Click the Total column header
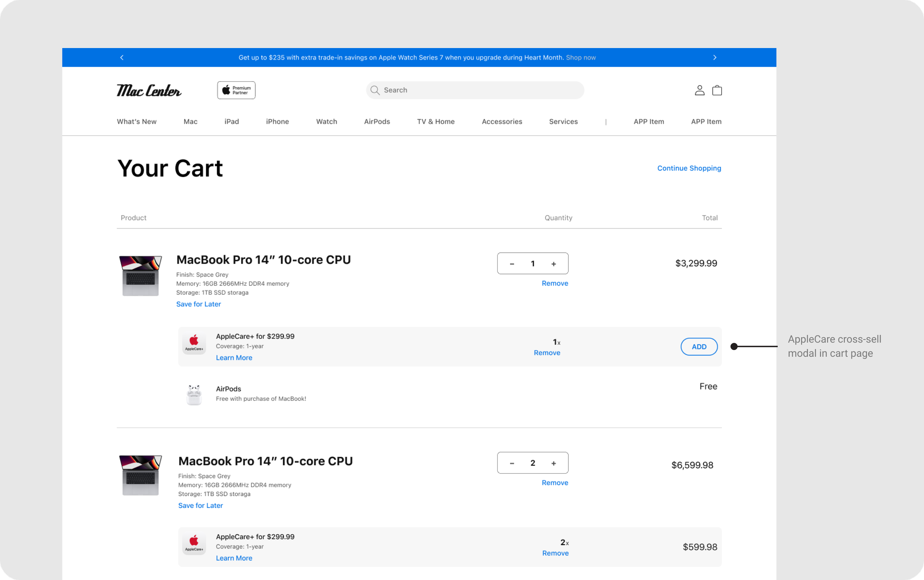 (x=710, y=218)
